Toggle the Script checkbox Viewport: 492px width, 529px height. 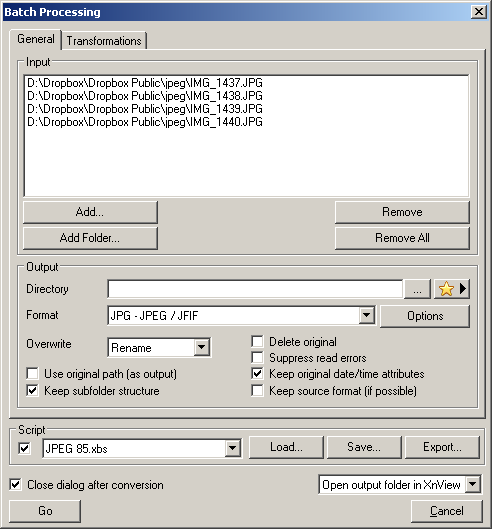tap(24, 448)
